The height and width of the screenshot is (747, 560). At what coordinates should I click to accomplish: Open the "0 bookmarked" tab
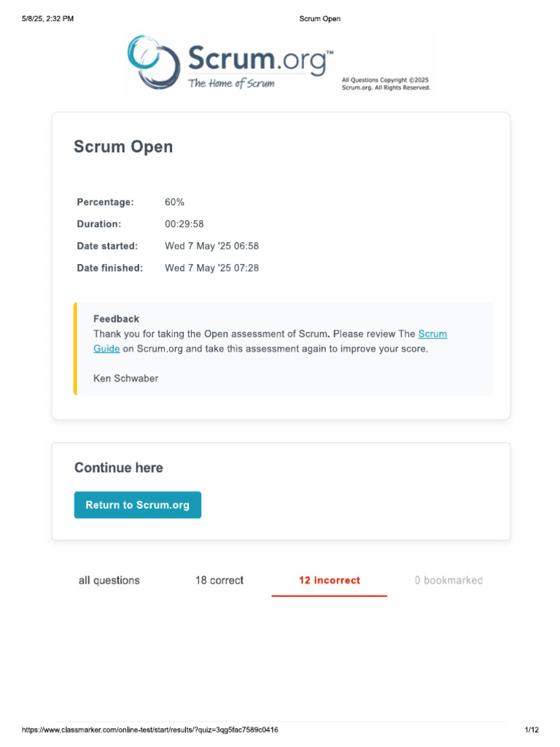click(x=448, y=581)
